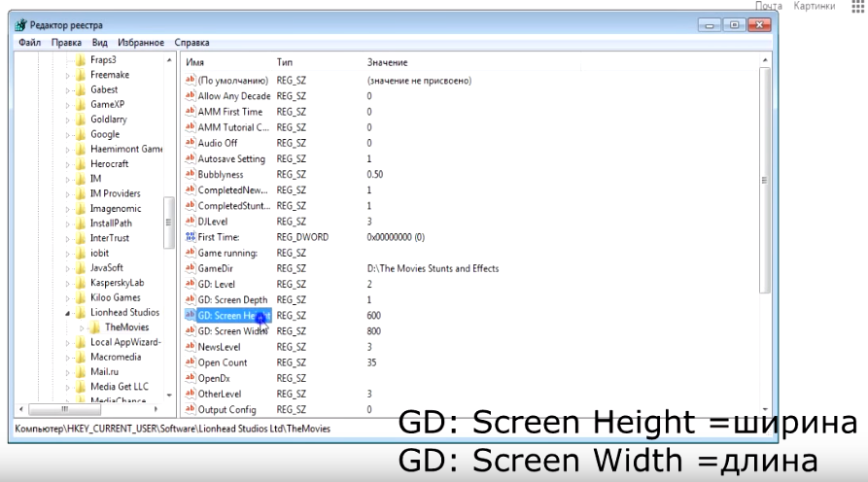Click the values pane scroll-down arrow
The height and width of the screenshot is (482, 868).
pyautogui.click(x=765, y=409)
